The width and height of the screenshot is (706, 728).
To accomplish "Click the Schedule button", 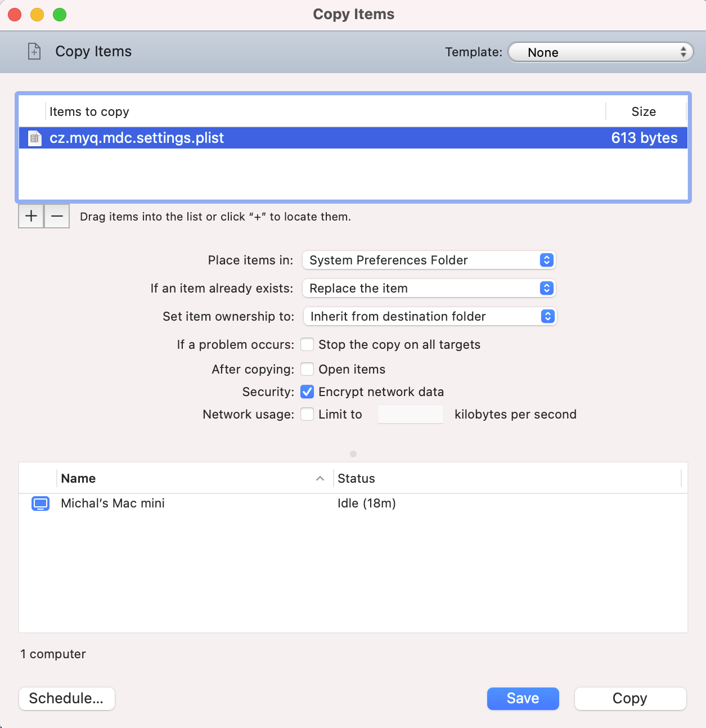I will pyautogui.click(x=66, y=698).
